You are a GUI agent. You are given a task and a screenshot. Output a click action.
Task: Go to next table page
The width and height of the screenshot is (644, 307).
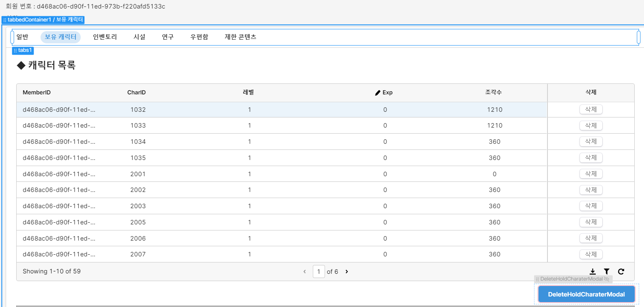point(347,271)
